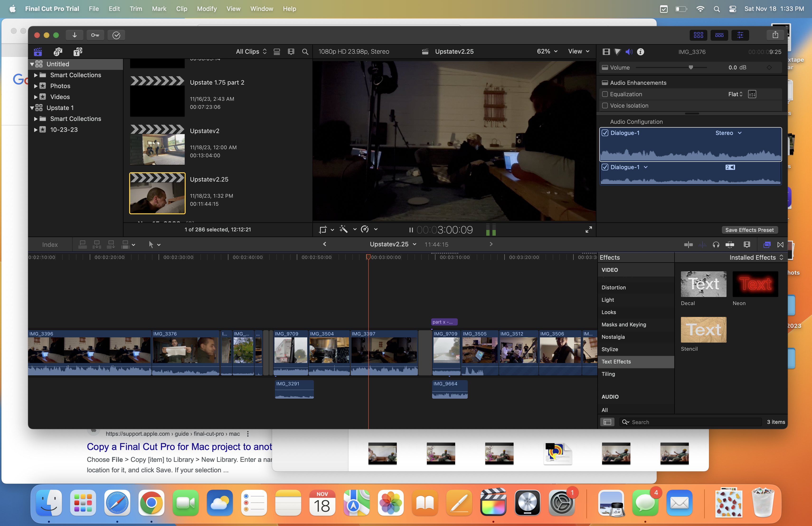Click the Volume slider handle
812x526 pixels.
point(691,67)
